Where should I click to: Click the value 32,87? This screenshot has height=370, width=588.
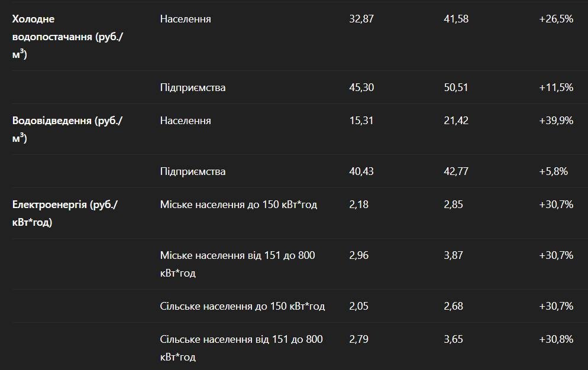(361, 19)
